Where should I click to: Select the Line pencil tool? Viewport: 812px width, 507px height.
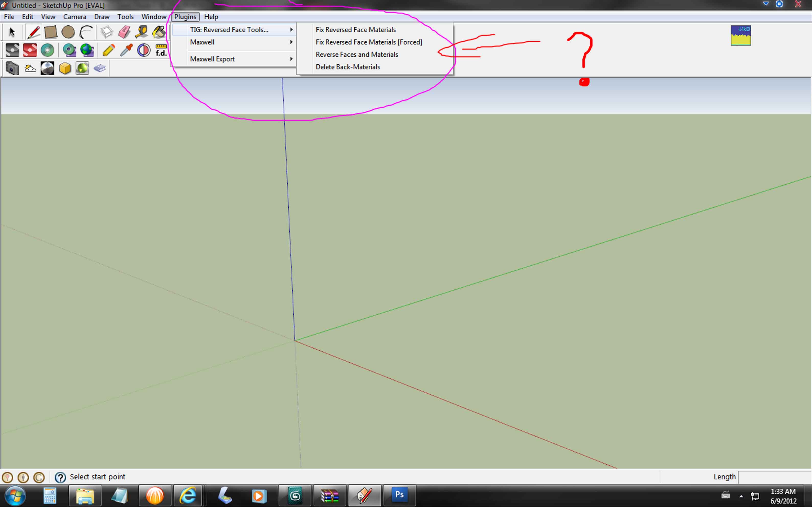coord(33,32)
